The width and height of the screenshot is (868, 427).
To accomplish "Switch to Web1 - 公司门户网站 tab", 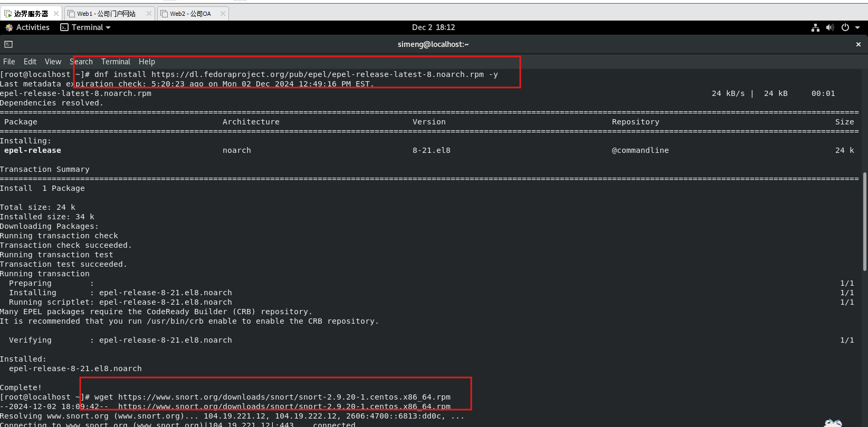I will tap(106, 14).
